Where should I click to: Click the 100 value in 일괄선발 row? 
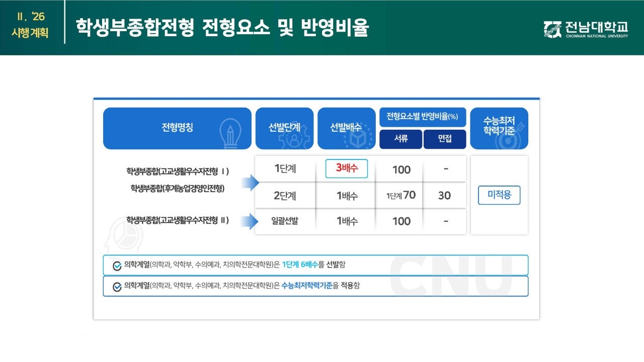401,221
